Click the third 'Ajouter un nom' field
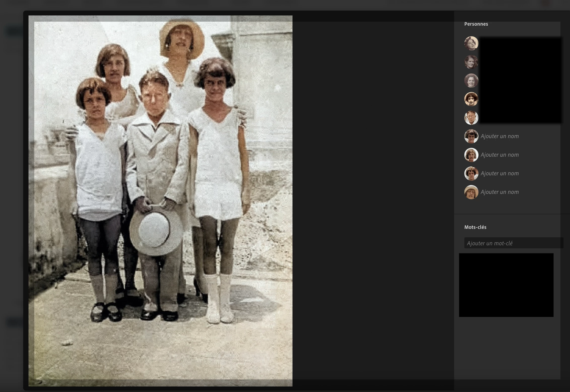This screenshot has height=392, width=570. (x=499, y=173)
